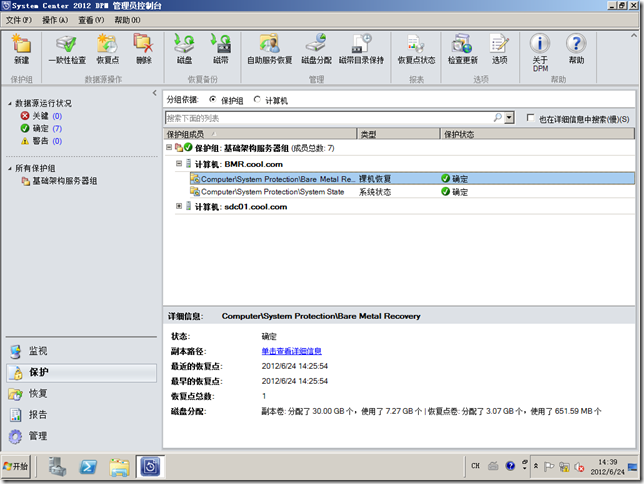
Task: Click the 删除 toolbar icon
Action: (x=144, y=49)
